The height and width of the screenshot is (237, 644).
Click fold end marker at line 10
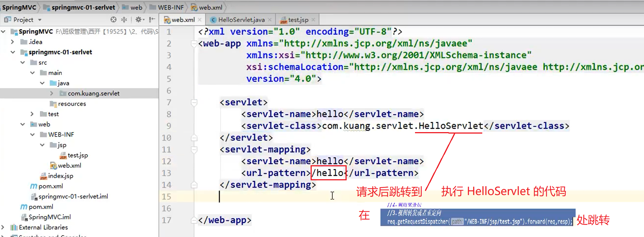194,138
